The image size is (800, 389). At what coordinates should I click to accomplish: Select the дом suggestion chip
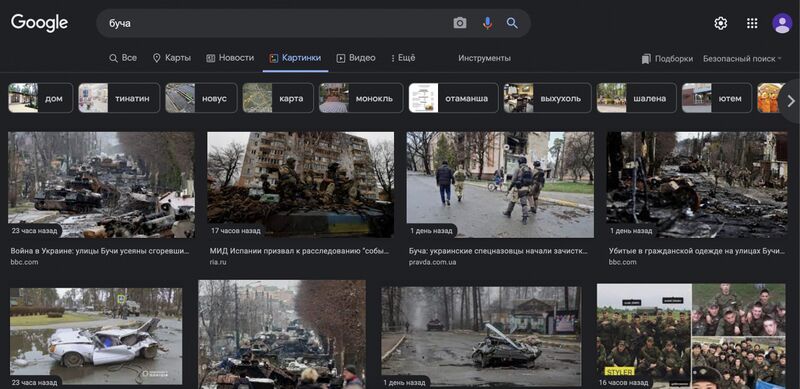coord(40,98)
